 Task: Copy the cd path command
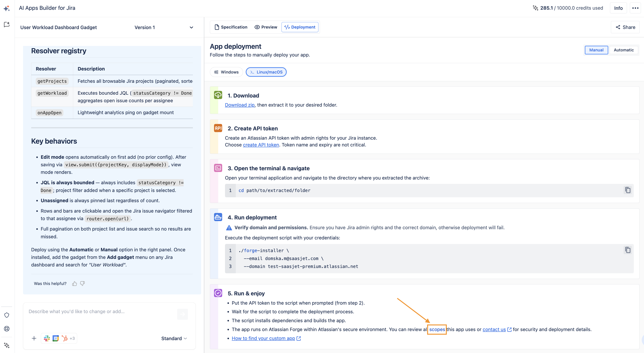coord(628,190)
